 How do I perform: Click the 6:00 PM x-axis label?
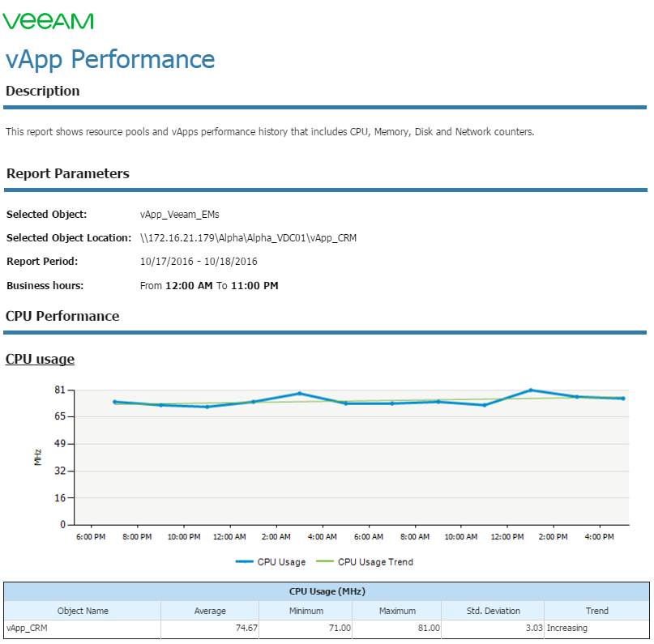click(91, 537)
